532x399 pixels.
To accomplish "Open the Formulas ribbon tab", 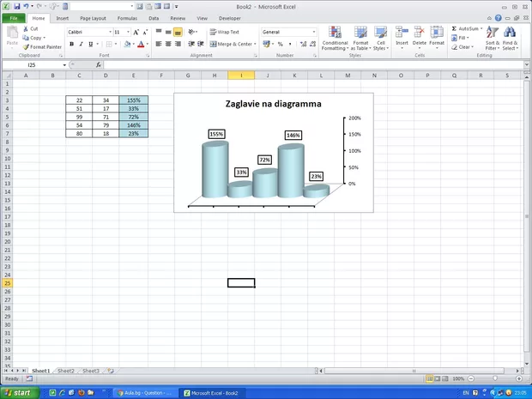I will point(126,17).
